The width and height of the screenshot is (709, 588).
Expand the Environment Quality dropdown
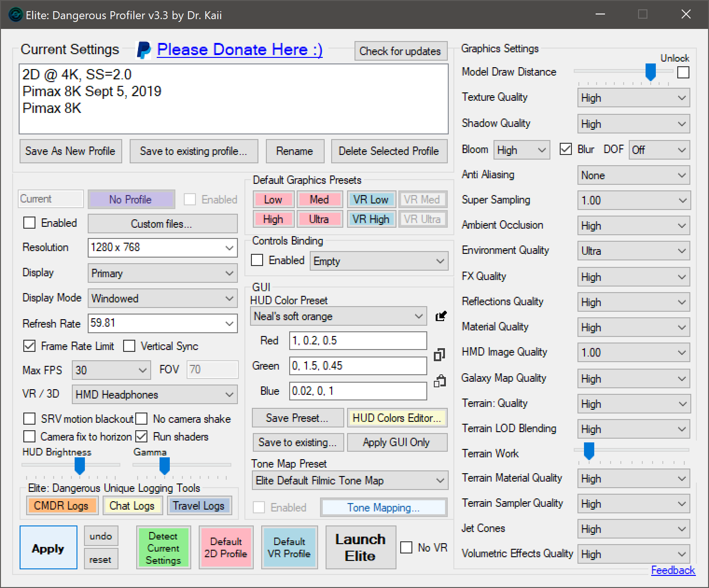point(633,251)
